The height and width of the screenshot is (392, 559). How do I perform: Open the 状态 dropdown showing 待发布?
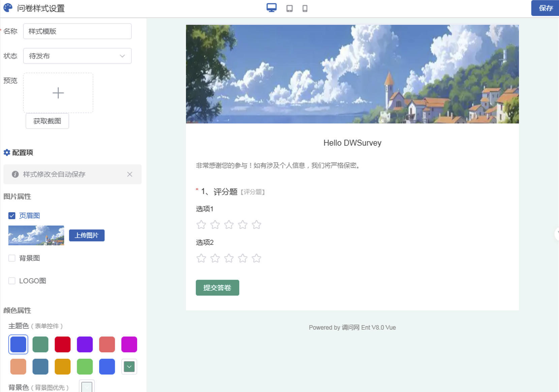[x=77, y=56]
